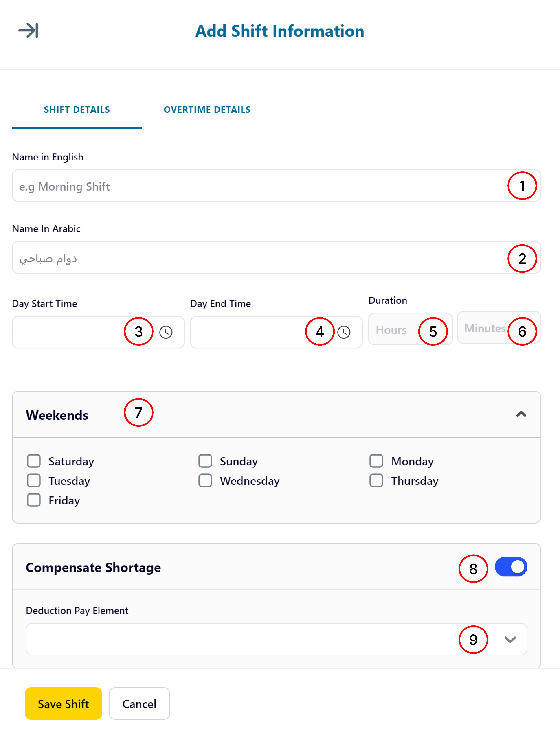
Task: Collapse the Weekends section chevron
Action: click(x=521, y=414)
